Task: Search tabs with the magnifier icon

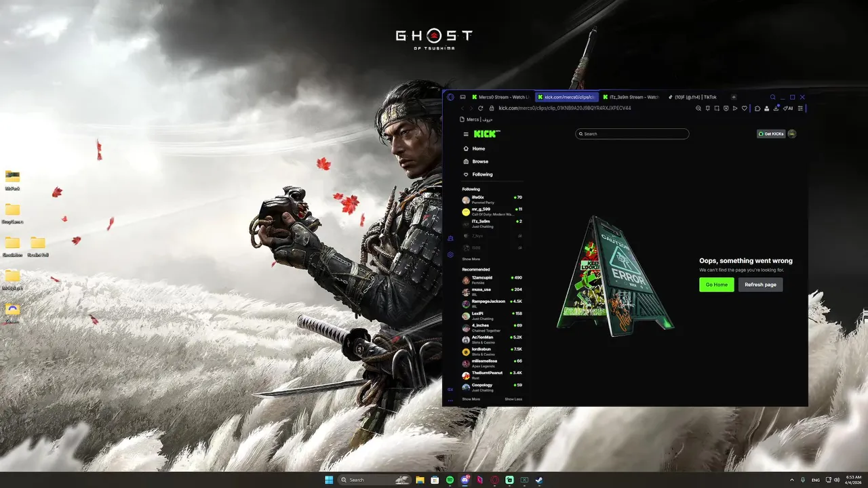Action: 772,97
